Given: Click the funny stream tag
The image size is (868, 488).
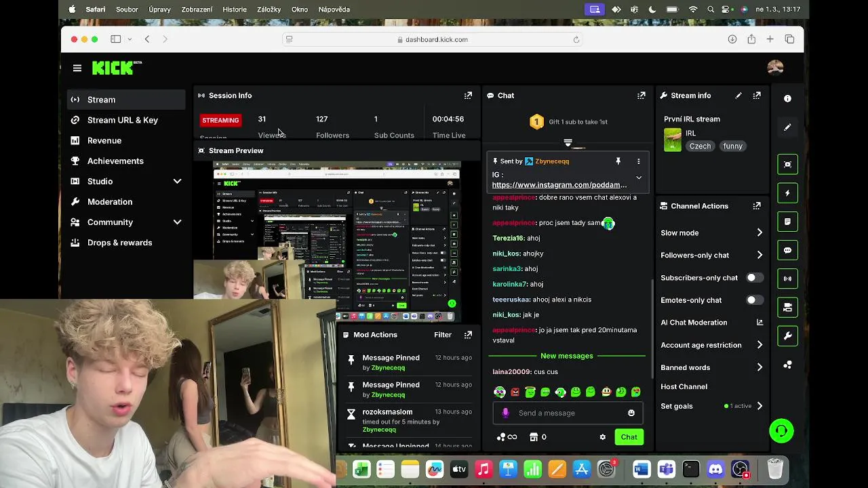Looking at the screenshot, I should [732, 146].
